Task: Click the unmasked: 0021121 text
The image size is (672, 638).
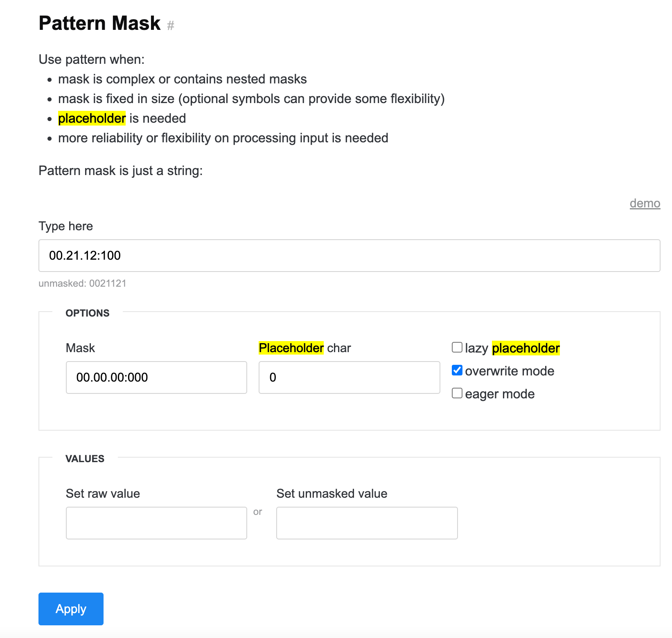Action: 82,283
